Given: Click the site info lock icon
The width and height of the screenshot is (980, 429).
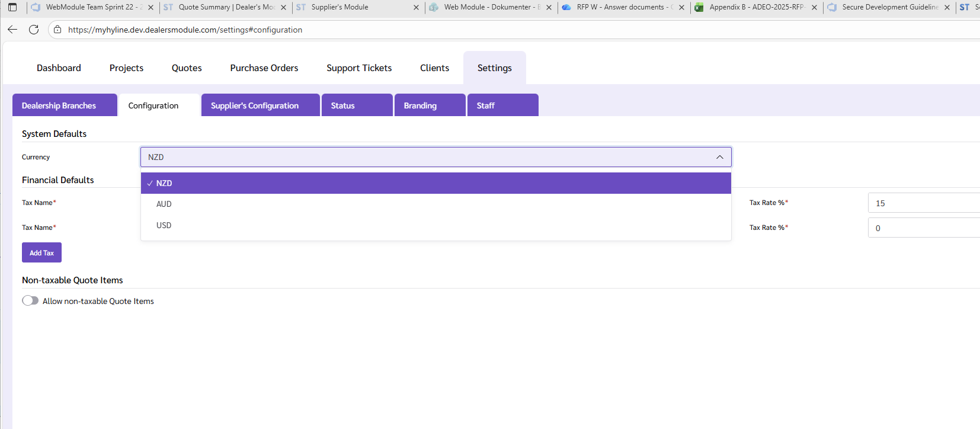Looking at the screenshot, I should click(x=57, y=30).
